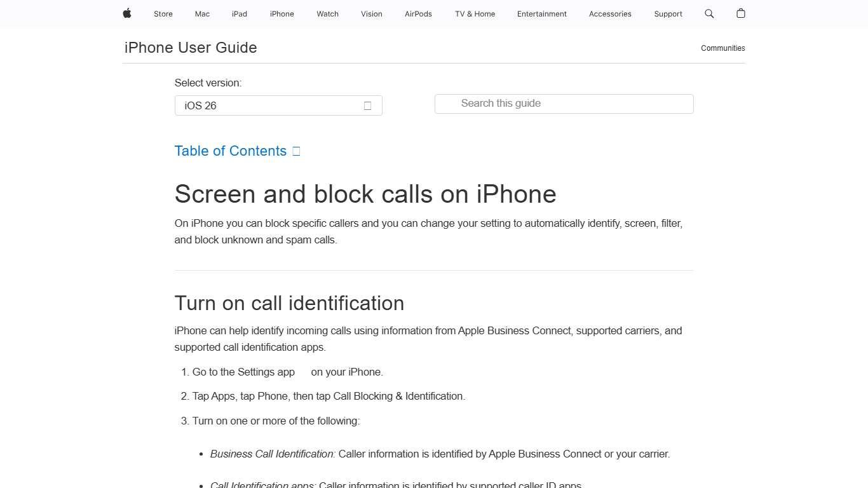This screenshot has height=488, width=868.
Task: Click the Search this guide field
Action: pos(564,104)
